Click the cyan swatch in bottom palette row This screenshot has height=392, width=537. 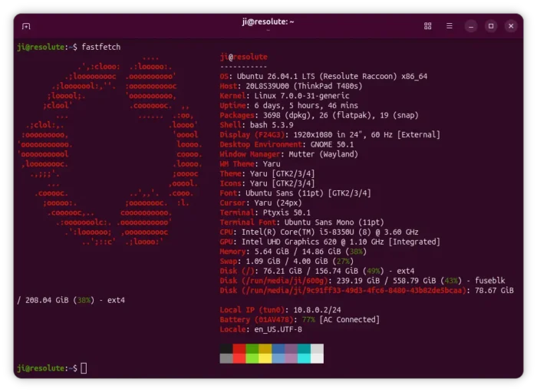point(304,358)
